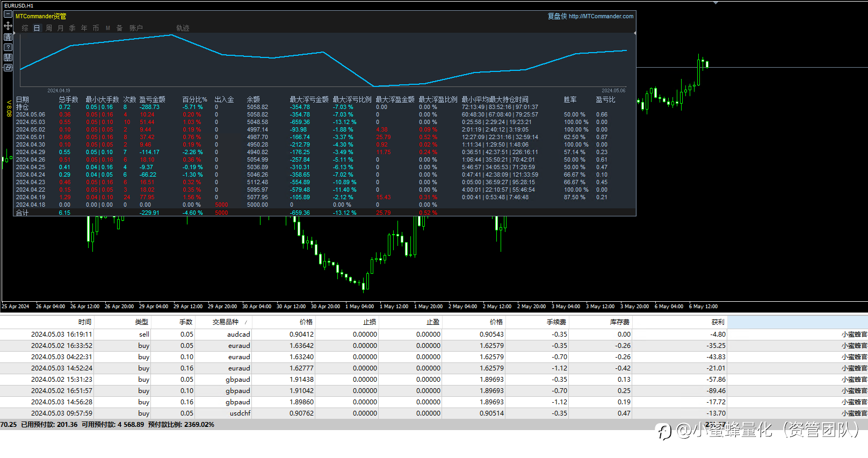The image size is (868, 458).
Task: Select the 月 monthly tab
Action: (x=61, y=28)
